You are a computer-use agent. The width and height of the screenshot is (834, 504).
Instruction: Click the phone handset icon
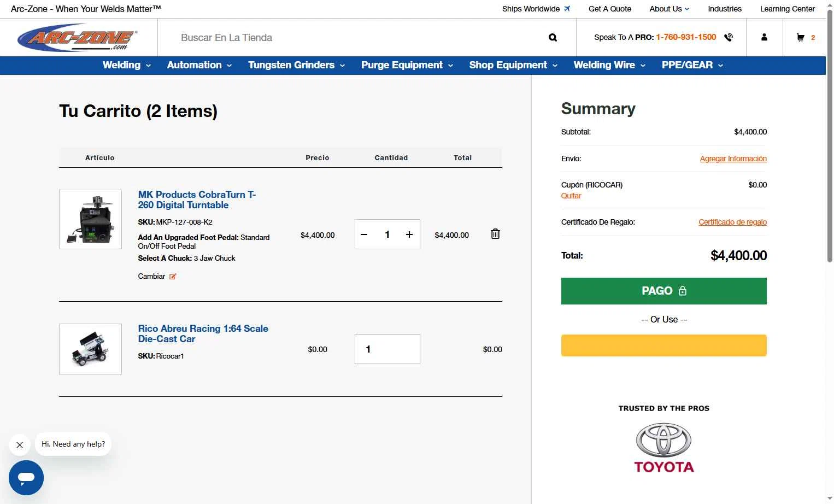[x=729, y=37]
